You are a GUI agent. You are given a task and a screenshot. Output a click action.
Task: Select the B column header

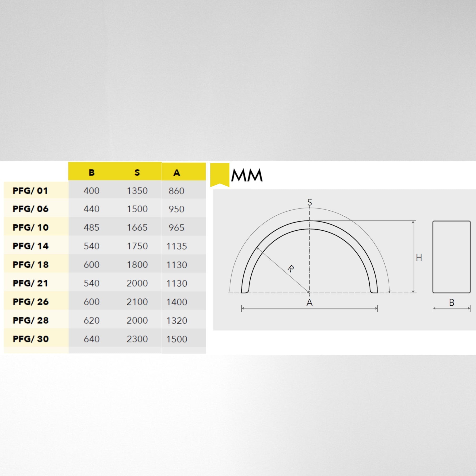pyautogui.click(x=91, y=173)
